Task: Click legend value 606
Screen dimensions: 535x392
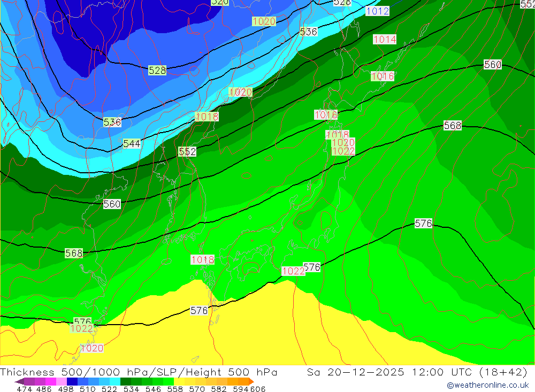Action: [x=258, y=389]
